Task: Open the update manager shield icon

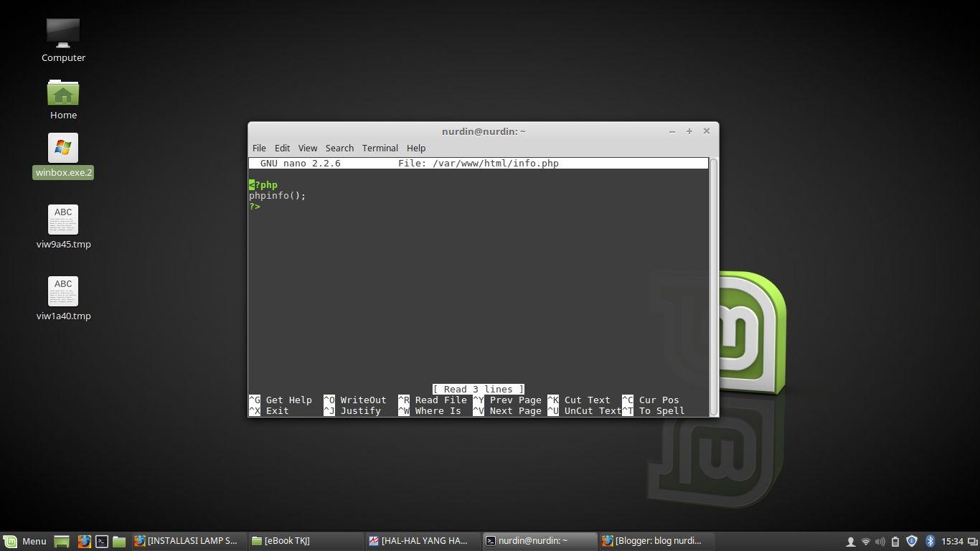Action: [x=912, y=542]
